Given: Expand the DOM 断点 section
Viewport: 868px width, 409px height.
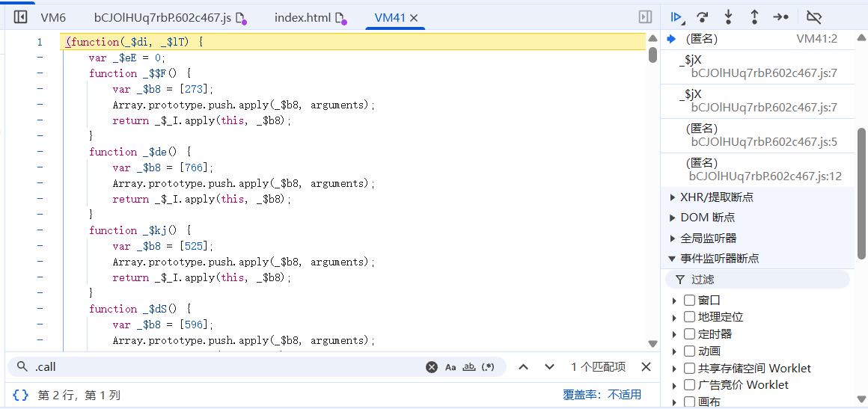Looking at the screenshot, I should (707, 218).
